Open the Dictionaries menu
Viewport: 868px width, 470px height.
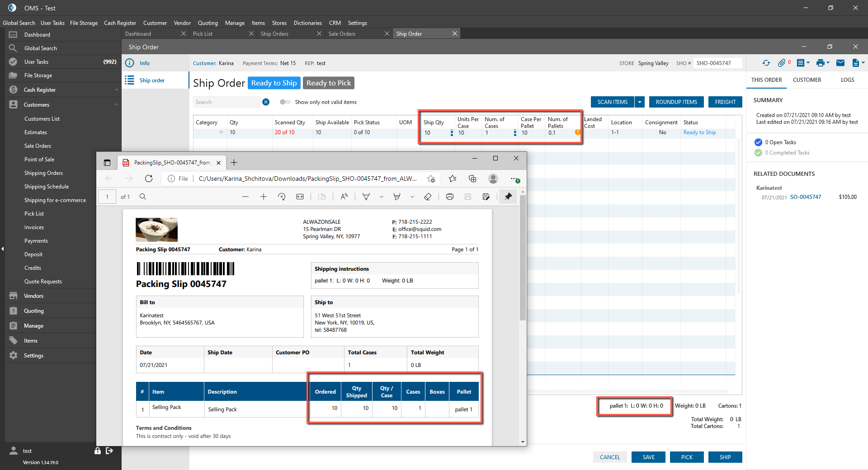[307, 23]
